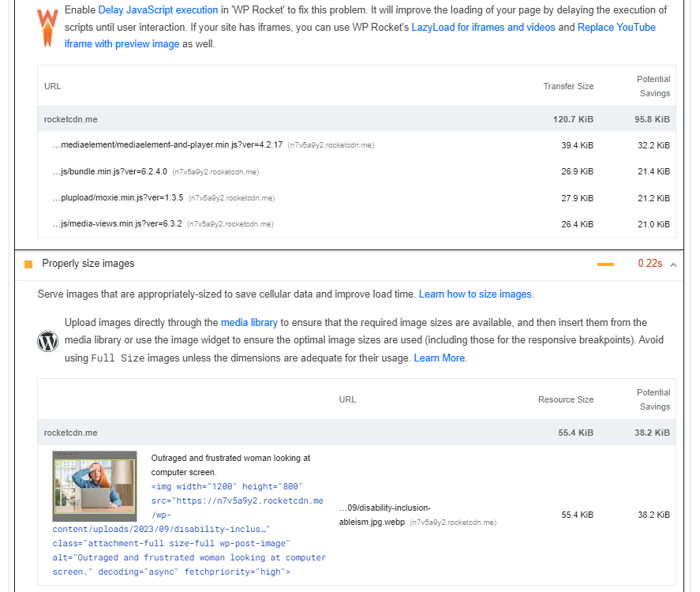Click the WordPress logo icon

pyautogui.click(x=48, y=341)
